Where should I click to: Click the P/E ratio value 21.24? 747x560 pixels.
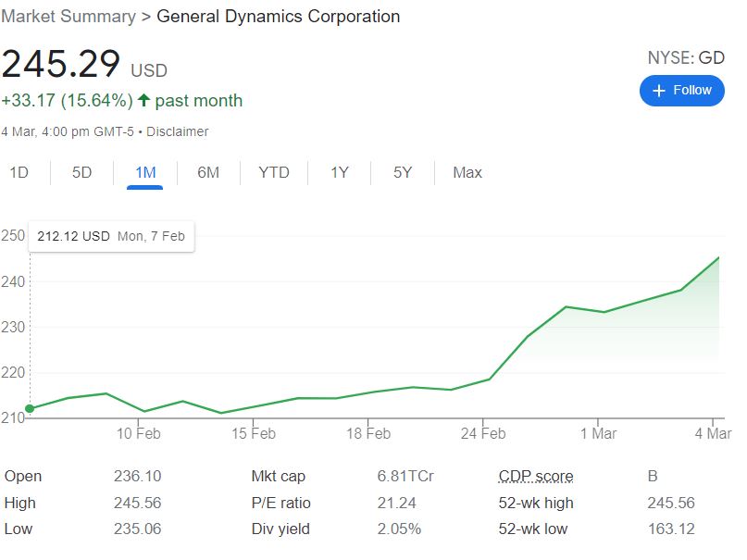pos(396,503)
